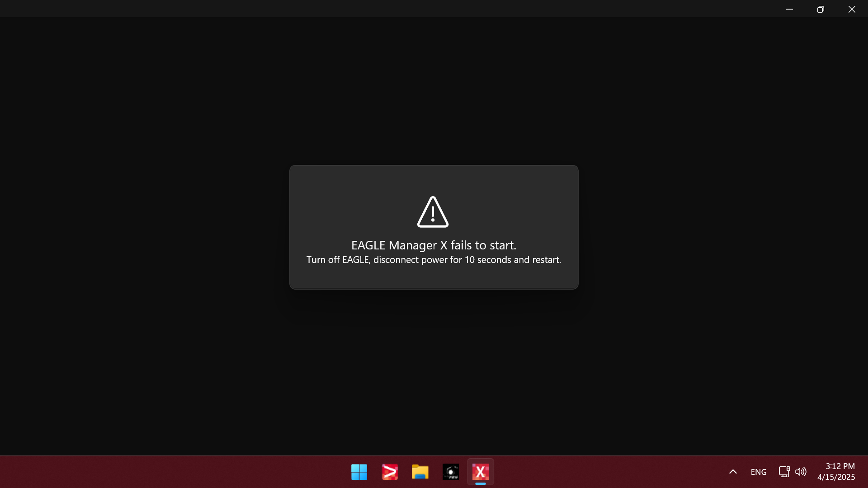This screenshot has height=488, width=868.
Task: Open File Explorer from the taskbar
Action: click(x=420, y=472)
